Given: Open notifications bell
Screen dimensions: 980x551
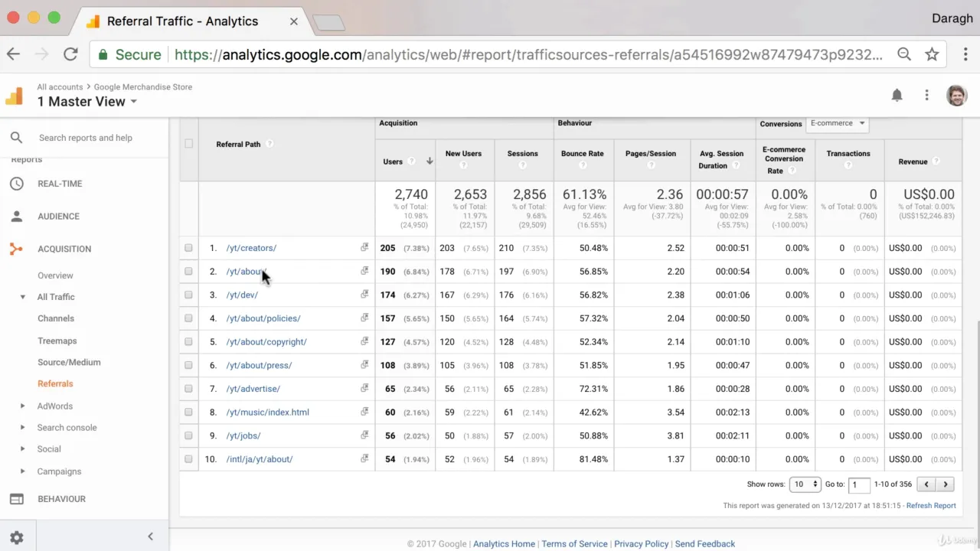Looking at the screenshot, I should point(897,95).
